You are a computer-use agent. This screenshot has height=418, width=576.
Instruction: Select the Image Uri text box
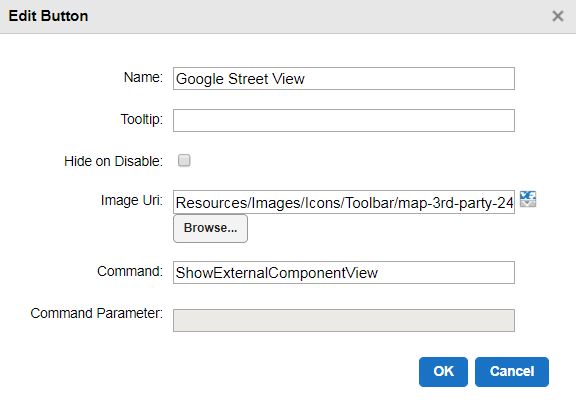coord(344,202)
